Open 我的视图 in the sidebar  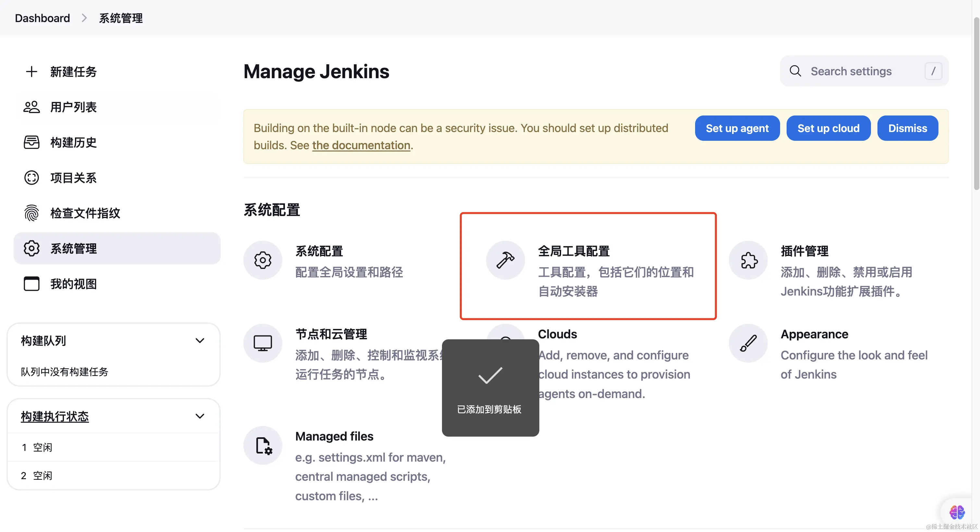point(117,284)
